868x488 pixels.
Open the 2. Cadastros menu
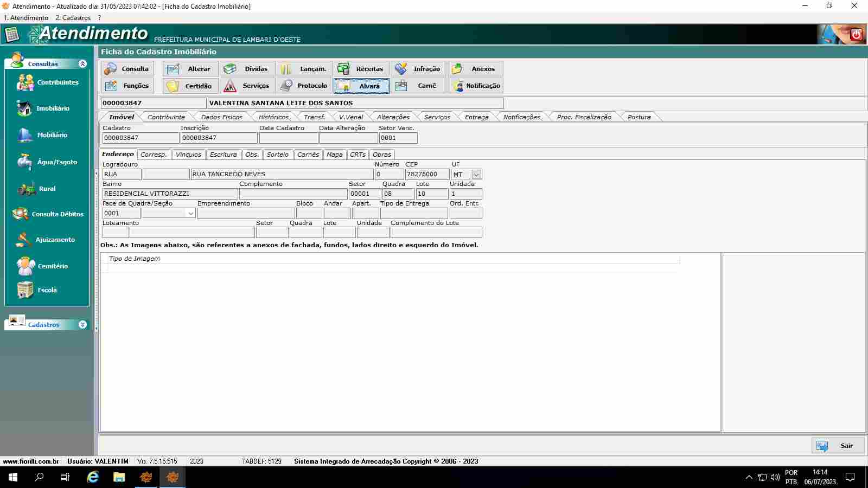tap(73, 18)
